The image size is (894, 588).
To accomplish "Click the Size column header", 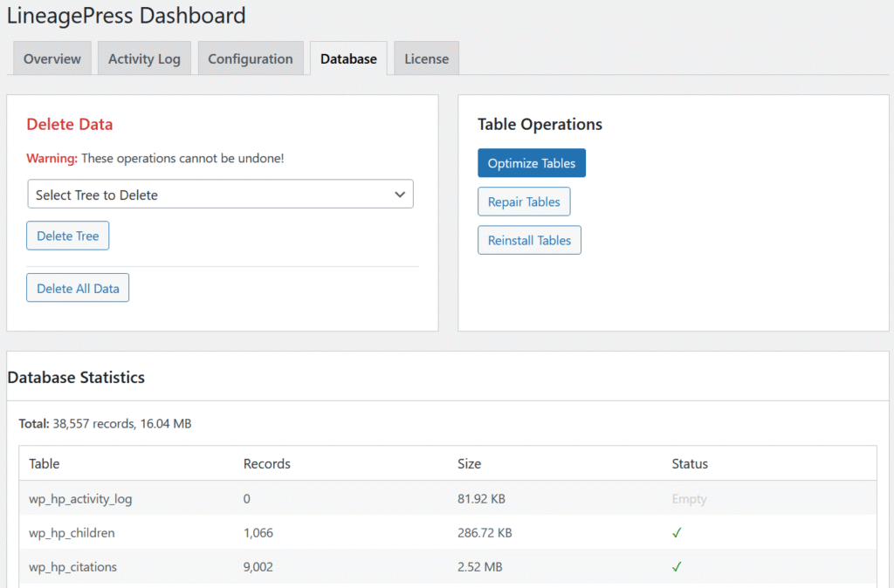I will click(x=470, y=464).
